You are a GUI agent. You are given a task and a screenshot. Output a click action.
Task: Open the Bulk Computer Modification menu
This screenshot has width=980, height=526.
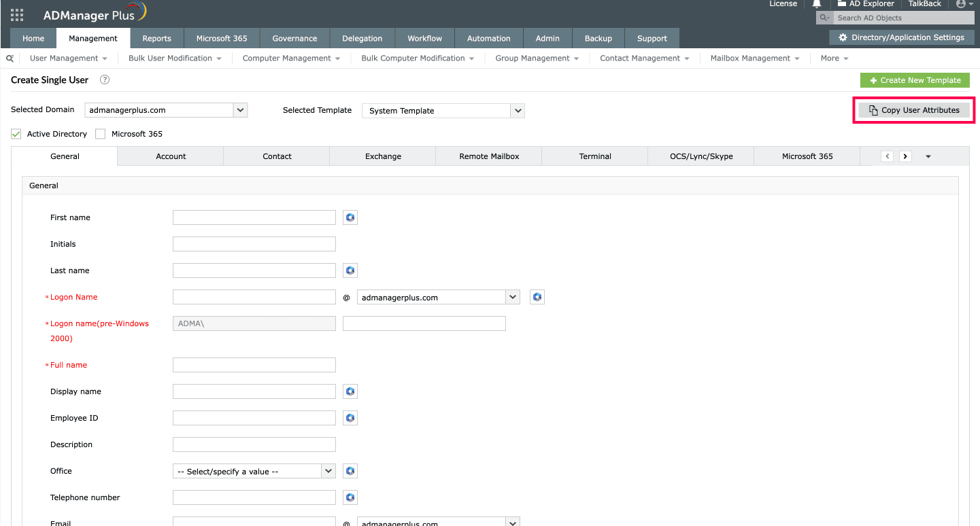[418, 58]
